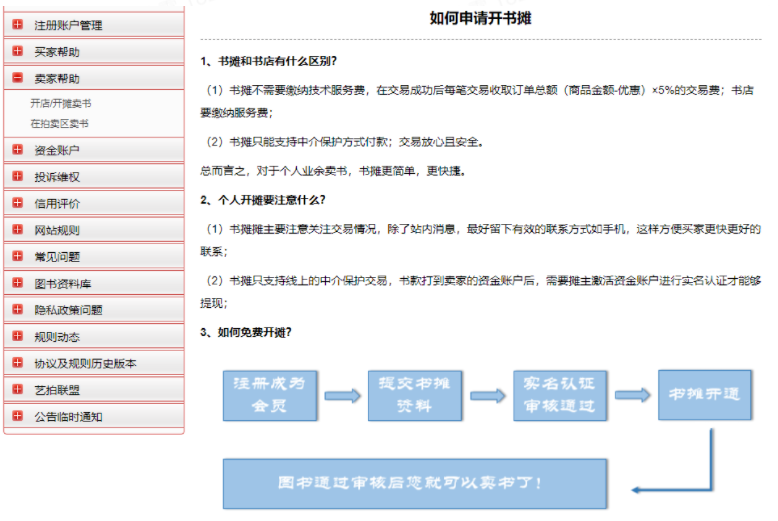
Task: Click the 艺拍联盟 plus icon
Action: [x=18, y=390]
